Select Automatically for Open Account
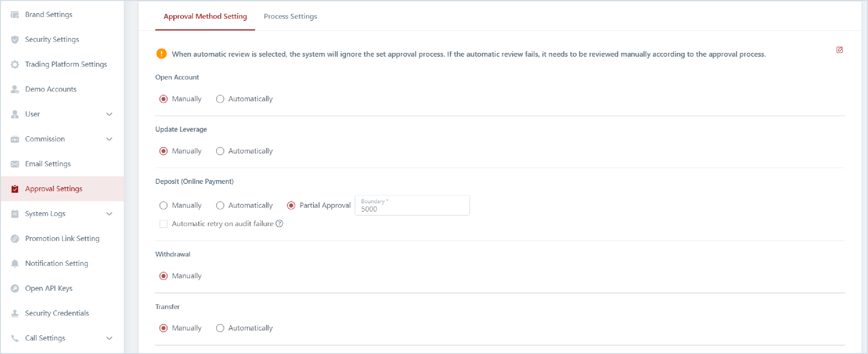This screenshot has height=354, width=868. point(220,99)
